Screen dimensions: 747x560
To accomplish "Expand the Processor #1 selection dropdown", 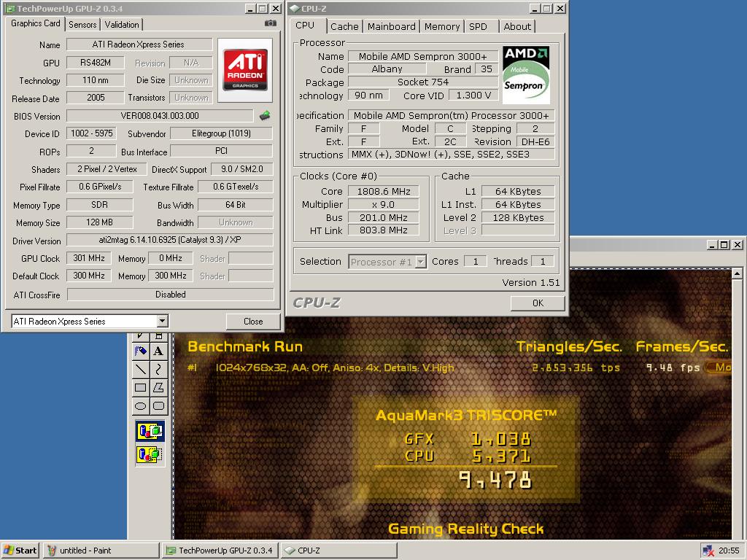I will point(421,262).
